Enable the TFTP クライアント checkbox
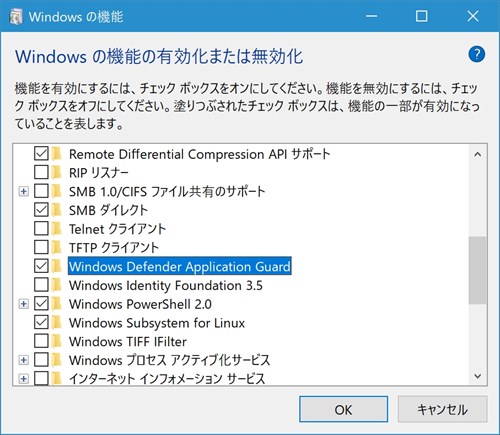The height and width of the screenshot is (435, 500). tap(41, 247)
